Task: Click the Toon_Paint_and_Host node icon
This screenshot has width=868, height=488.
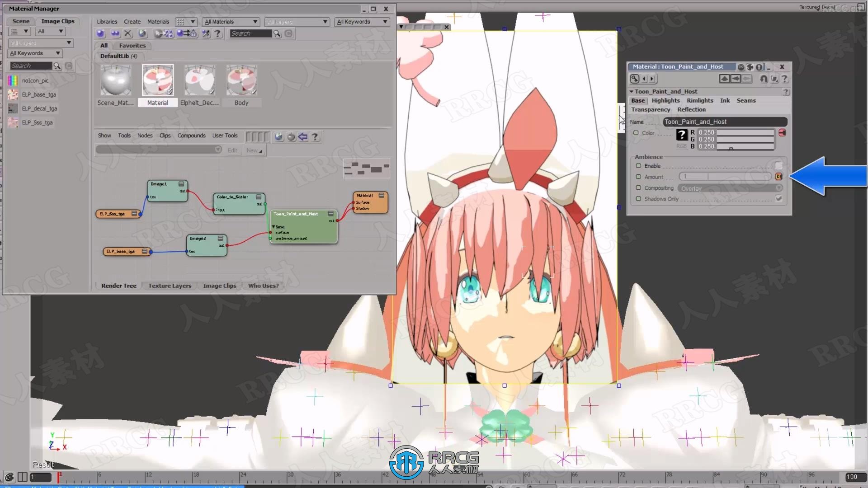Action: [331, 213]
